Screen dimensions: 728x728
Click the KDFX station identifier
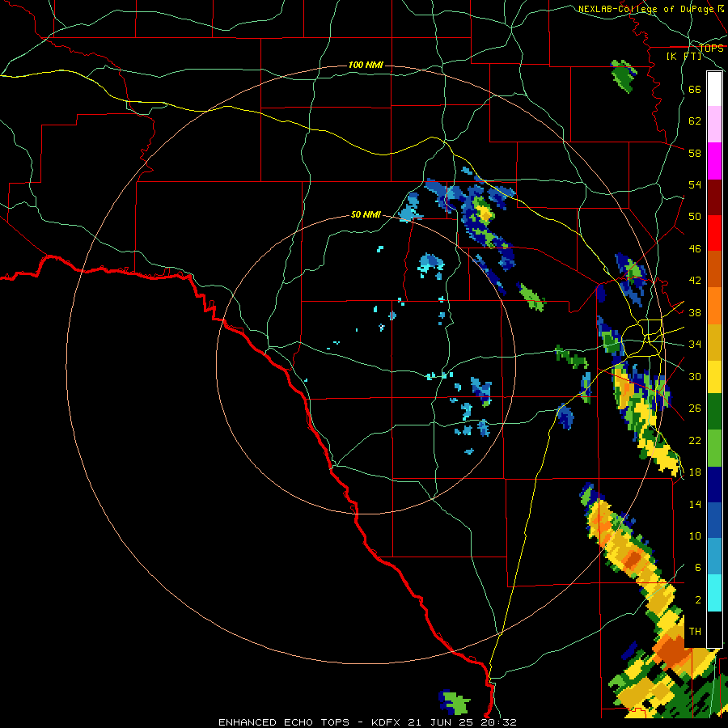[387, 722]
